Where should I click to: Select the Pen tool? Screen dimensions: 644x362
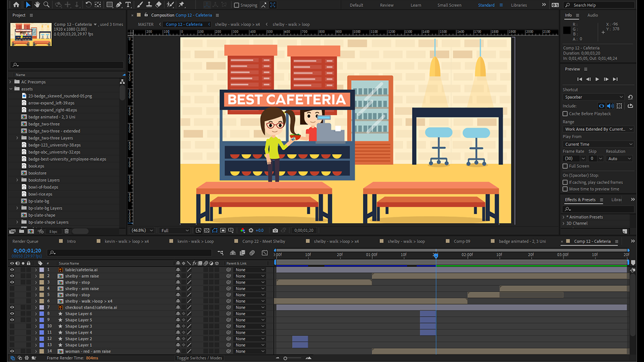point(119,5)
